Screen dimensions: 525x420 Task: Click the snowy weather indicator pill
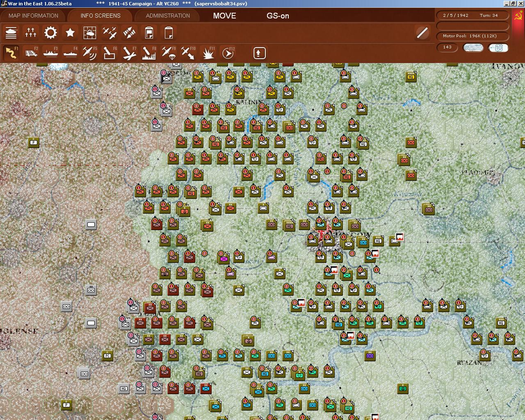point(473,48)
